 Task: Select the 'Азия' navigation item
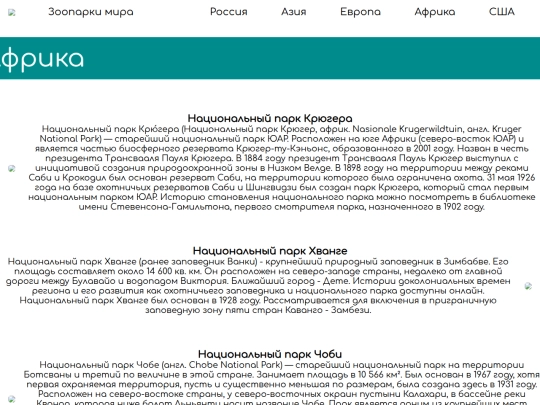pyautogui.click(x=293, y=12)
